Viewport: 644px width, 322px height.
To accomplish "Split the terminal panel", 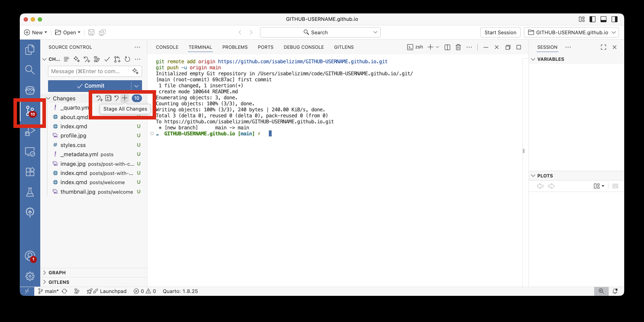I will point(447,47).
